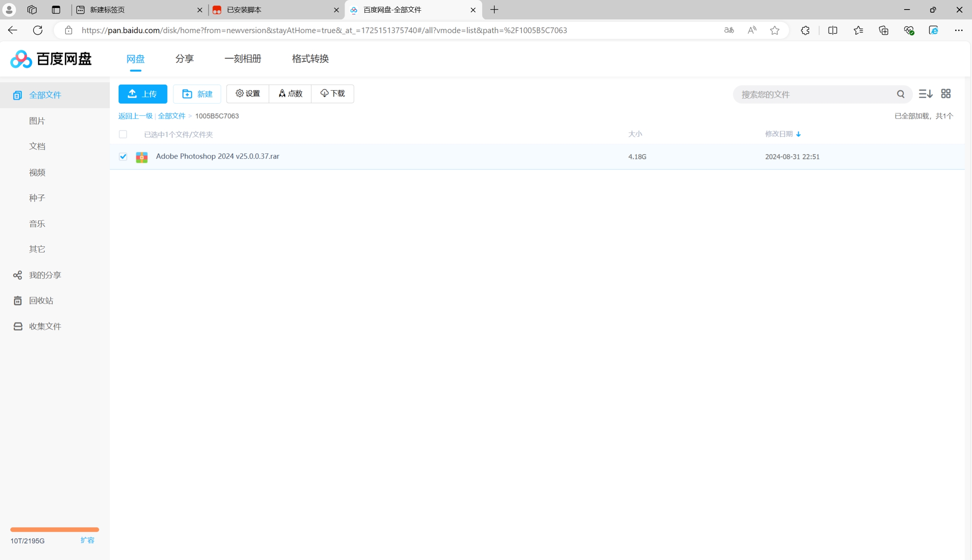Click the Baidu Netdisk logo

coord(51,59)
